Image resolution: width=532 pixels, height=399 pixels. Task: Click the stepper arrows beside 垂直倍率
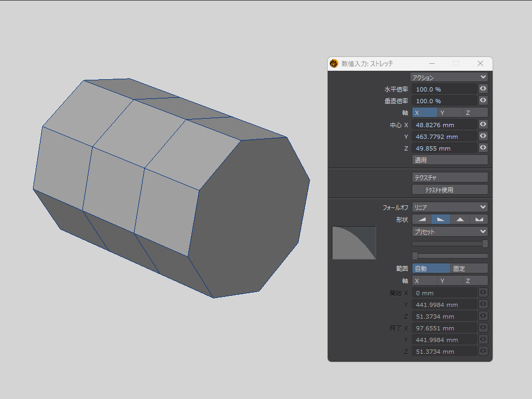pyautogui.click(x=483, y=101)
